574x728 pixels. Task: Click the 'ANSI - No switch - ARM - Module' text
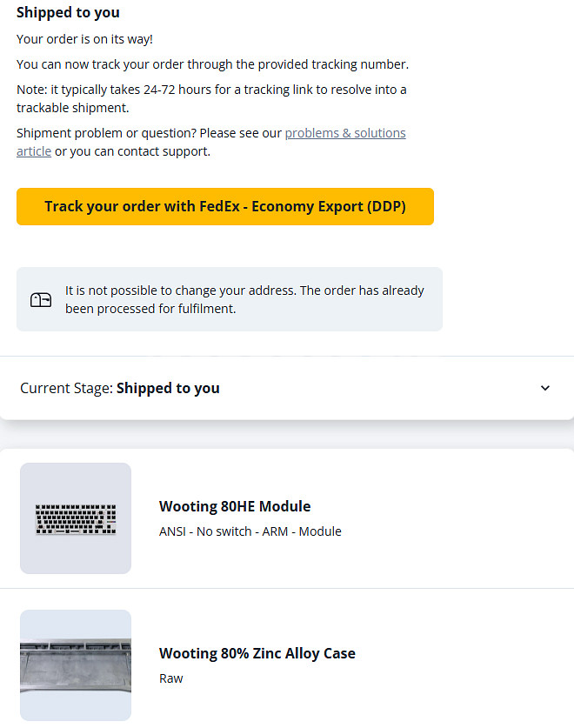click(x=250, y=531)
